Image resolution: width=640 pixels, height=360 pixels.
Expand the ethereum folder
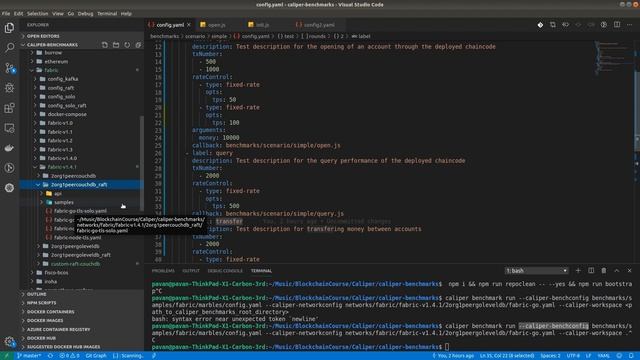coord(56,62)
